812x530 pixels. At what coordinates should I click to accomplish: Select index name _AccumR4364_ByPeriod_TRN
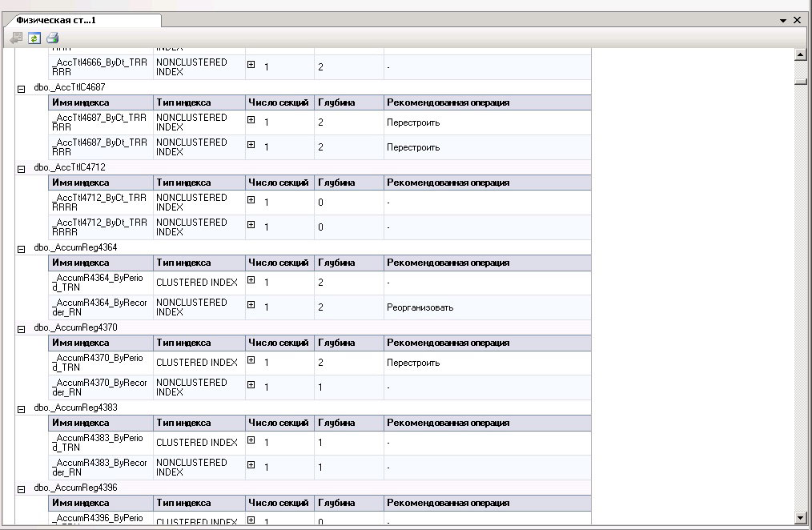[x=98, y=283]
